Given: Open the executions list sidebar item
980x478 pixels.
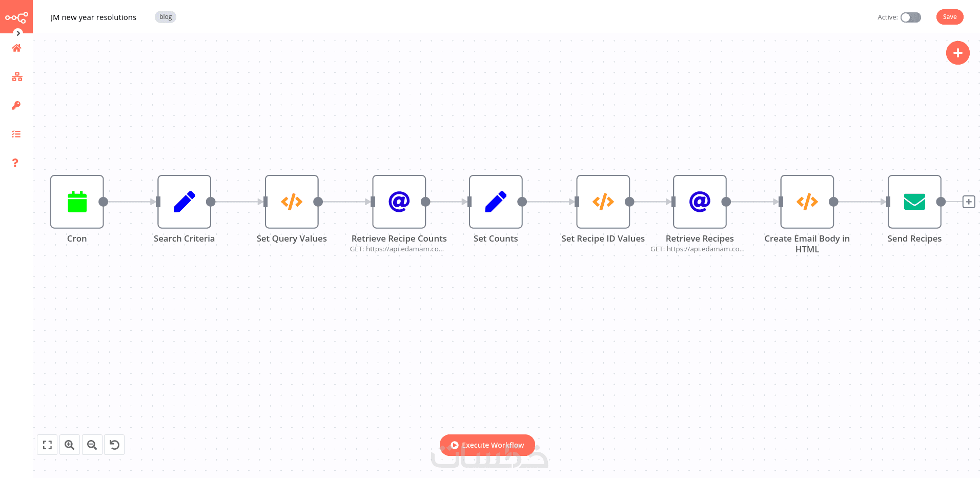Looking at the screenshot, I should click(16, 134).
